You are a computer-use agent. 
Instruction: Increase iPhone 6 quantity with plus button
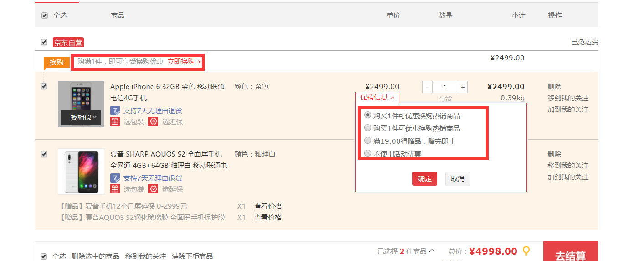tap(463, 87)
